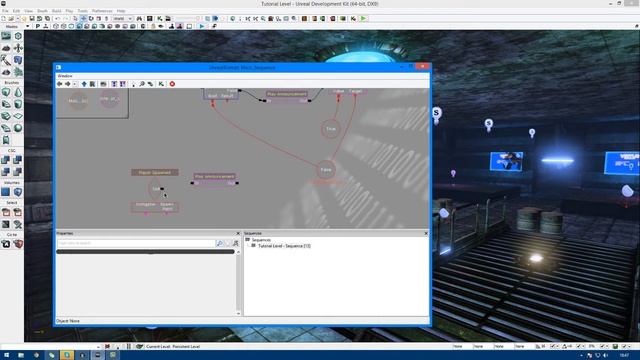The image size is (640, 360).
Task: Select Tutorial Level - Sequence tree item
Action: point(284,246)
